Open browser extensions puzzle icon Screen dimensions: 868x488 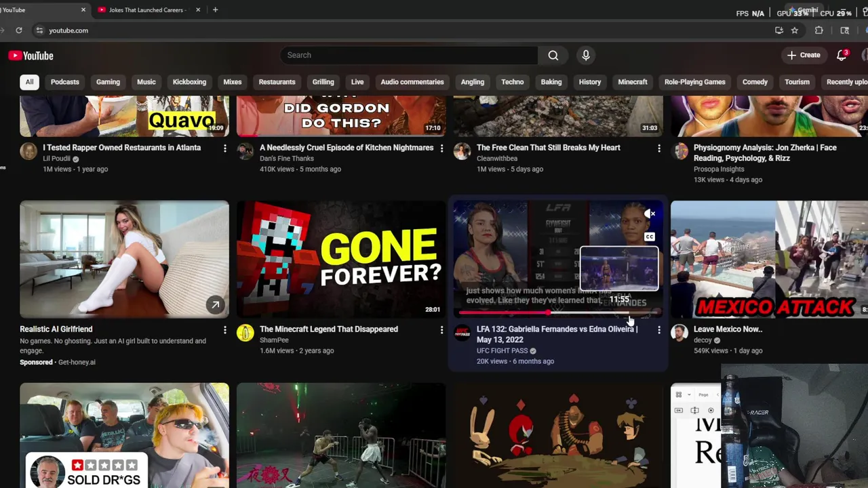coord(819,30)
